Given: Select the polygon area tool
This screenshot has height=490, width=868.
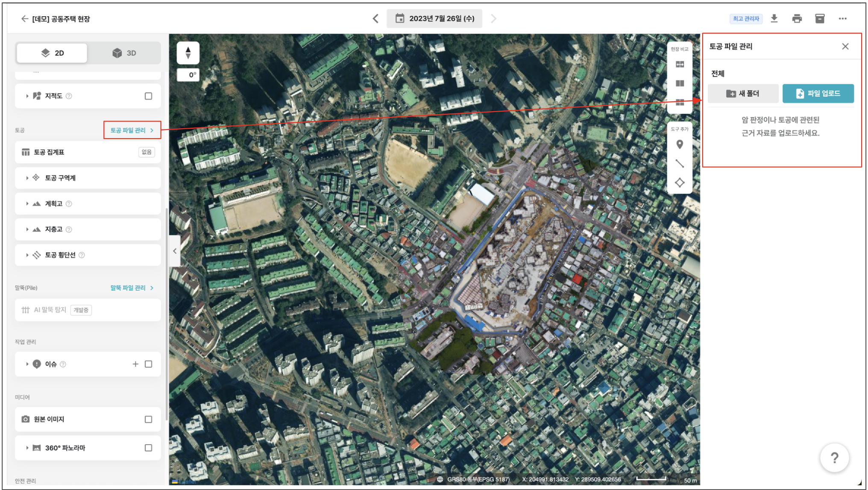Looking at the screenshot, I should (680, 183).
